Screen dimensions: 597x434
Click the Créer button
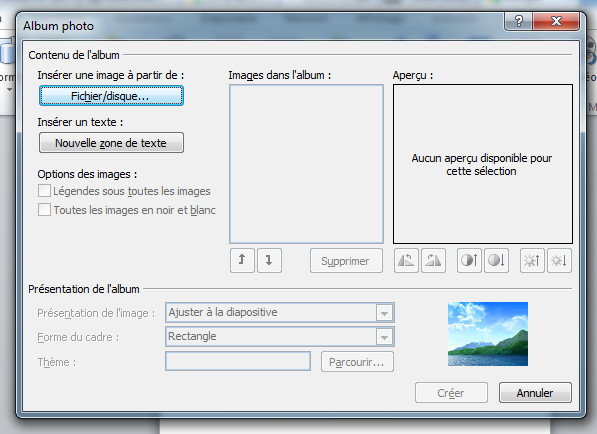(451, 393)
